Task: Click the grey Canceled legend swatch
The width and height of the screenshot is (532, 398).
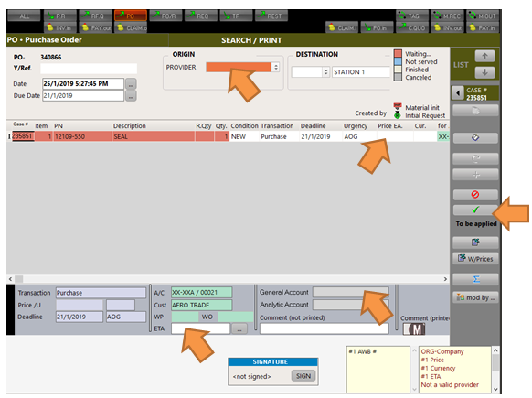Action: point(398,77)
